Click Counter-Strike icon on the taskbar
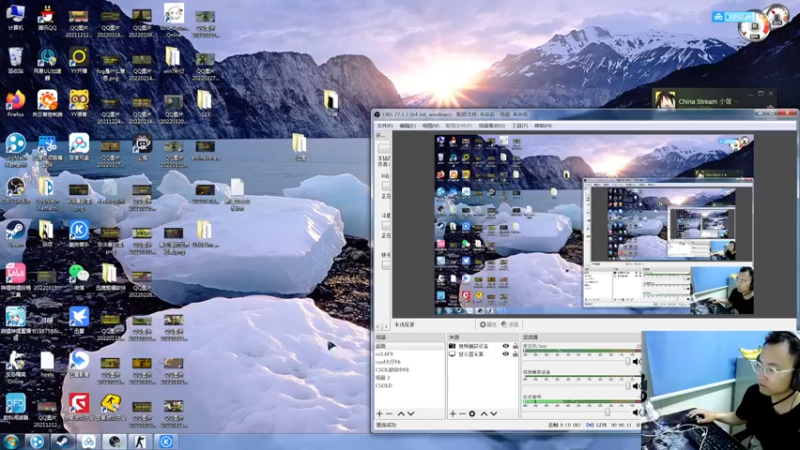This screenshot has height=450, width=800. coord(140,441)
